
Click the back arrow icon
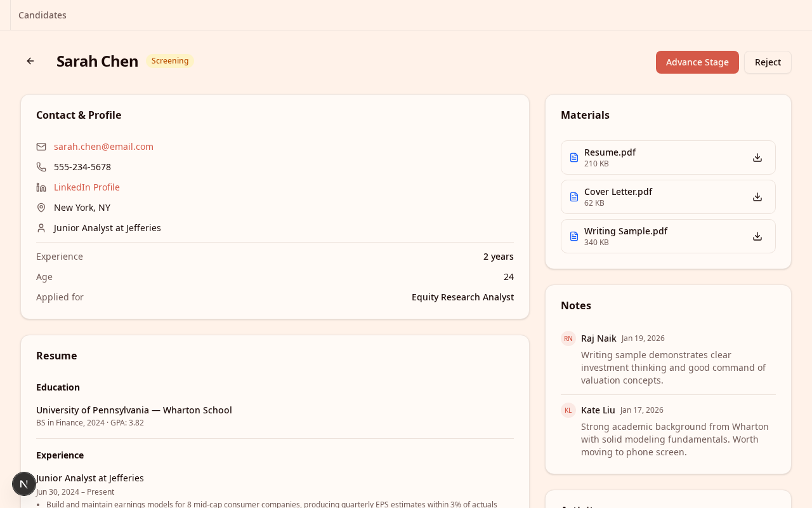pyautogui.click(x=30, y=61)
